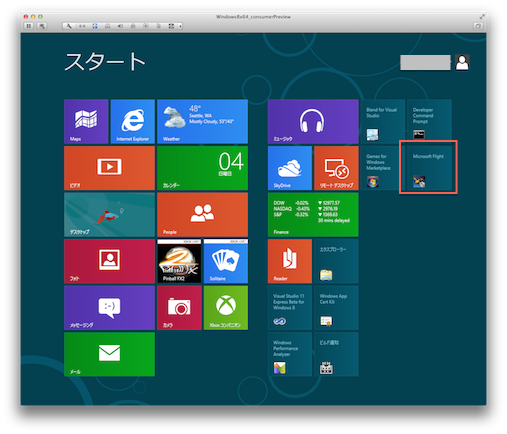Open Games for Windows Marketplace tile
This screenshot has height=434, width=507.
point(383,168)
